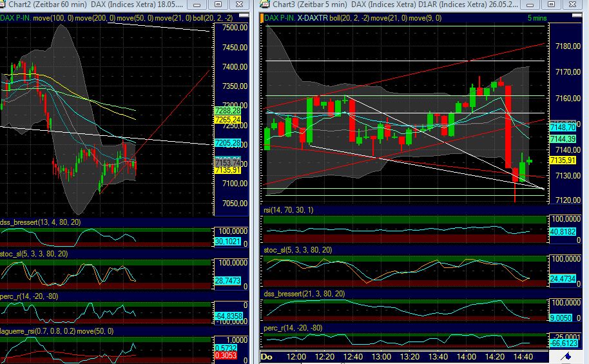Click the 40,8182 RSI value
Viewport: 589px width, 364px height.
coord(563,232)
